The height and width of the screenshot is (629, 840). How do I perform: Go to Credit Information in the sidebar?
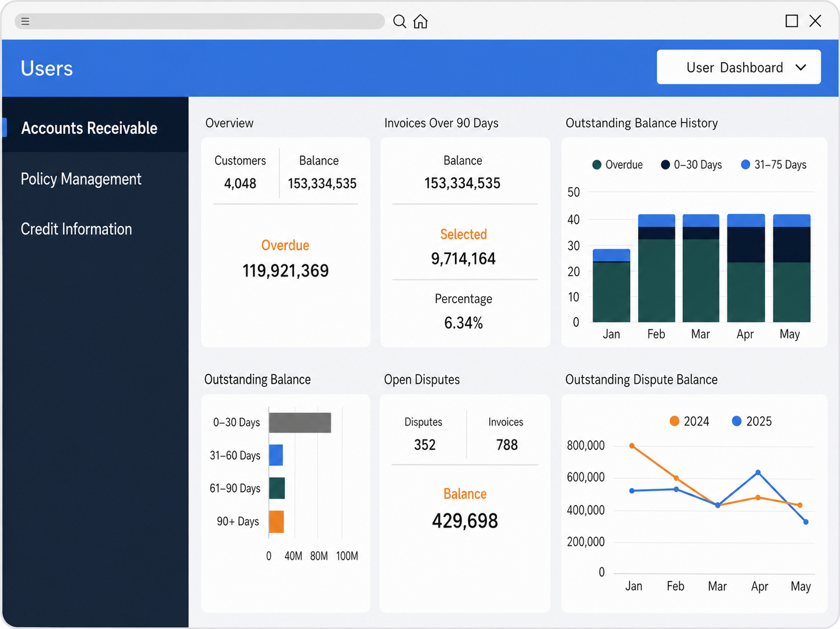[77, 229]
